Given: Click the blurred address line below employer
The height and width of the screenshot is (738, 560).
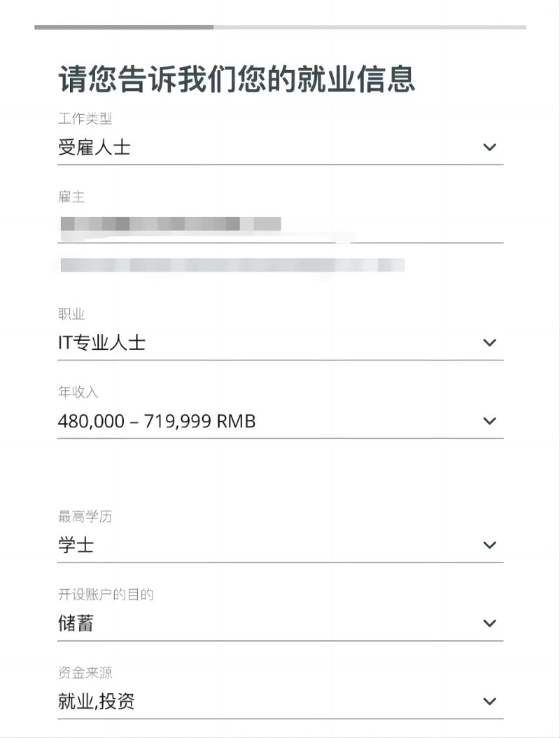Looking at the screenshot, I should 232,265.
